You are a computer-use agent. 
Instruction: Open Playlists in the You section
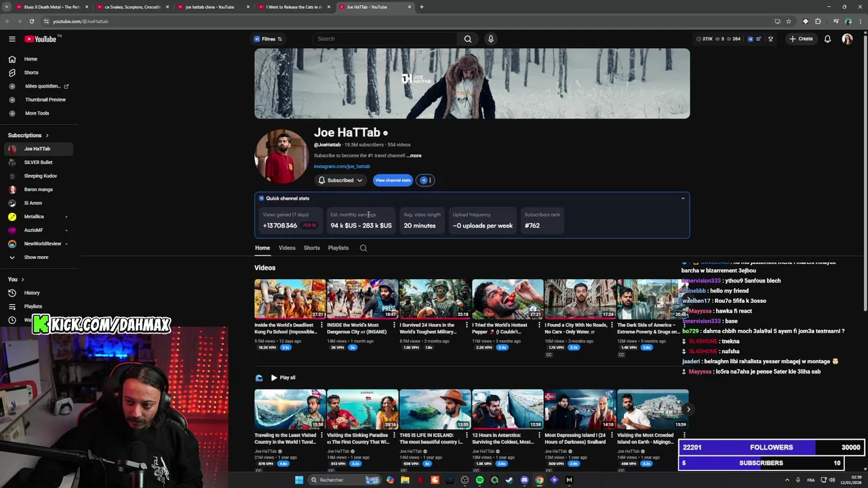click(33, 306)
